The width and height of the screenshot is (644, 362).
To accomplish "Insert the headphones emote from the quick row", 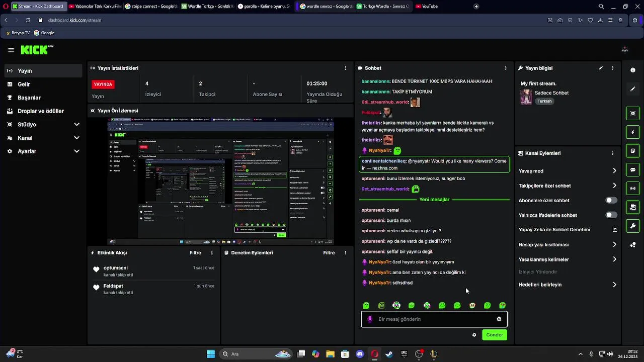I will pos(396,306).
